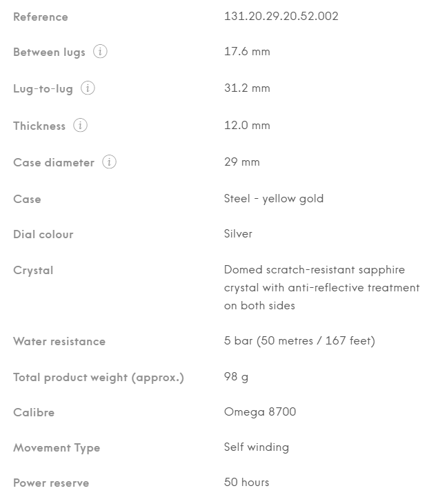
Task: Click the Steel - yellow gold case value
Action: (x=274, y=199)
